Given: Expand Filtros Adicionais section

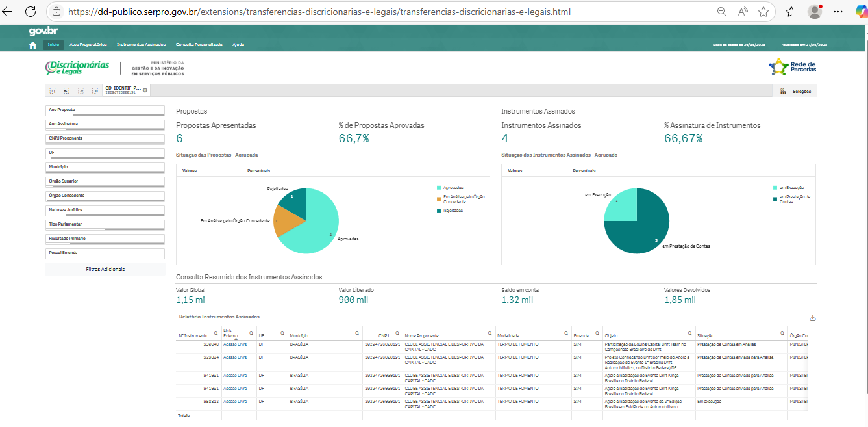Looking at the screenshot, I should point(105,269).
